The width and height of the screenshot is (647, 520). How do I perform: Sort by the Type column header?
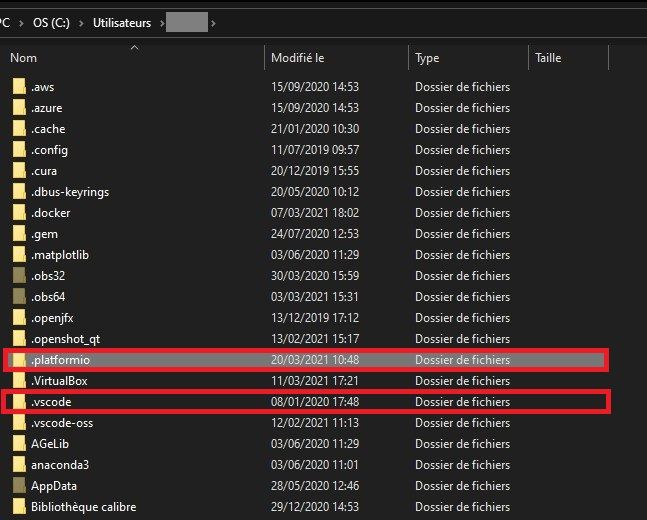point(427,58)
